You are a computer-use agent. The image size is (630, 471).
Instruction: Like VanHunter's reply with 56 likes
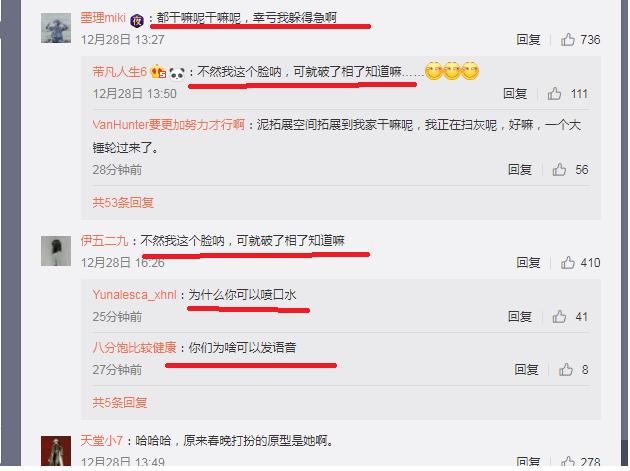coord(559,169)
